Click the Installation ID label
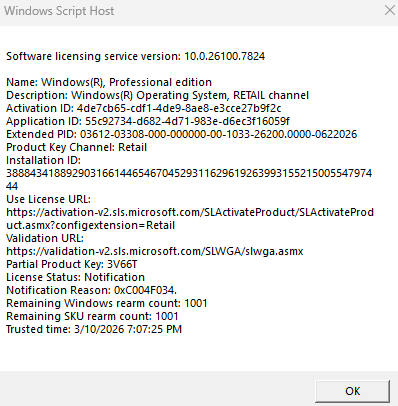The width and height of the screenshot is (398, 406). 43,160
